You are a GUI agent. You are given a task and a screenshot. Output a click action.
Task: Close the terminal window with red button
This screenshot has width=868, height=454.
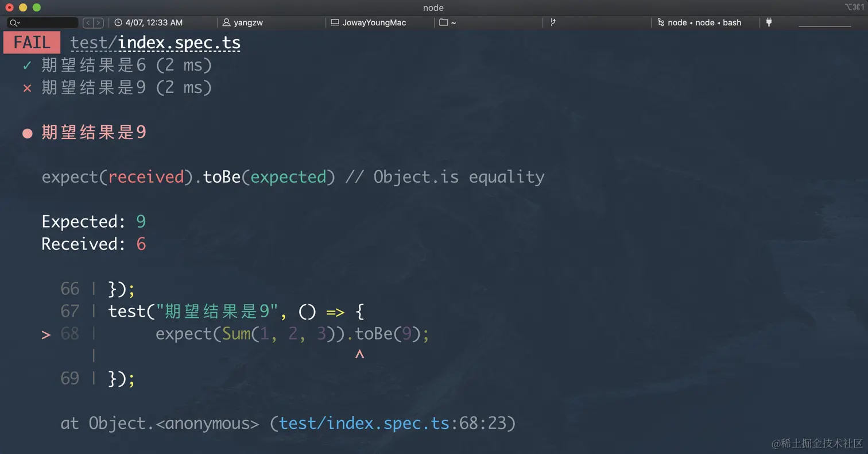[x=9, y=7]
